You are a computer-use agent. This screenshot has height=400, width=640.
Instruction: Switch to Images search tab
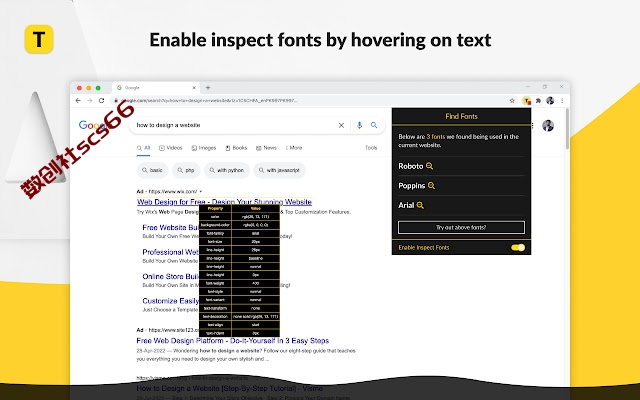coord(204,148)
